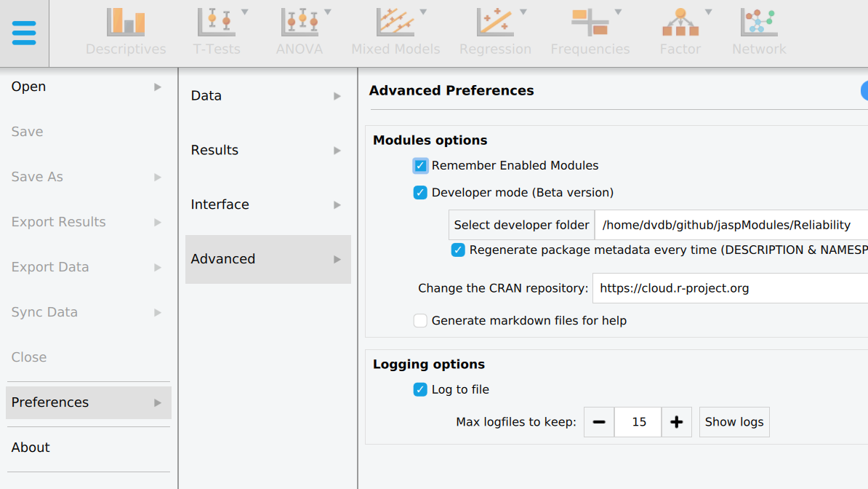Expand the Open submenu

pos(88,87)
